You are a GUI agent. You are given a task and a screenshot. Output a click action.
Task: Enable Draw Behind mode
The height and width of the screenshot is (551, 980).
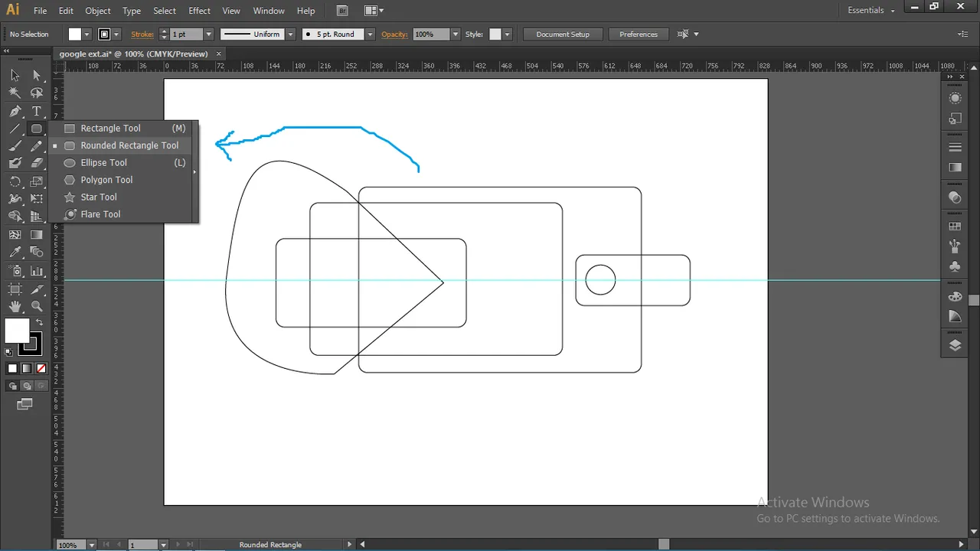tap(27, 386)
